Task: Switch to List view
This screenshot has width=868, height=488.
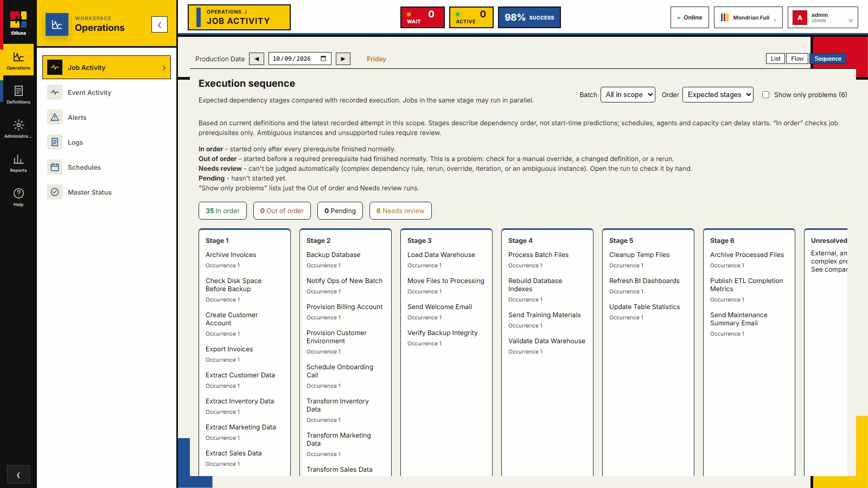Action: (775, 59)
